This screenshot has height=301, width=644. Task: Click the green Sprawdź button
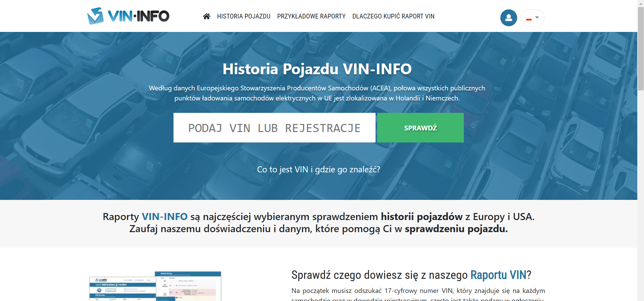coord(420,128)
